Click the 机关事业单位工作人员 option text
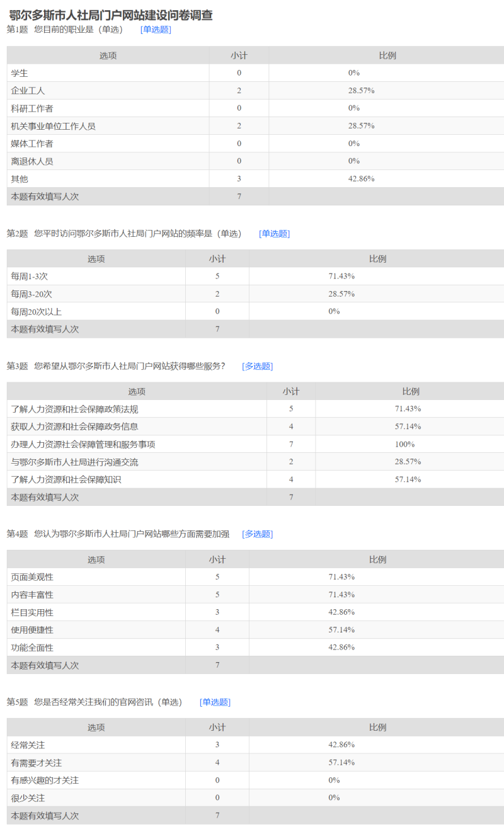Screen dimensions: 504x829 tap(53, 126)
